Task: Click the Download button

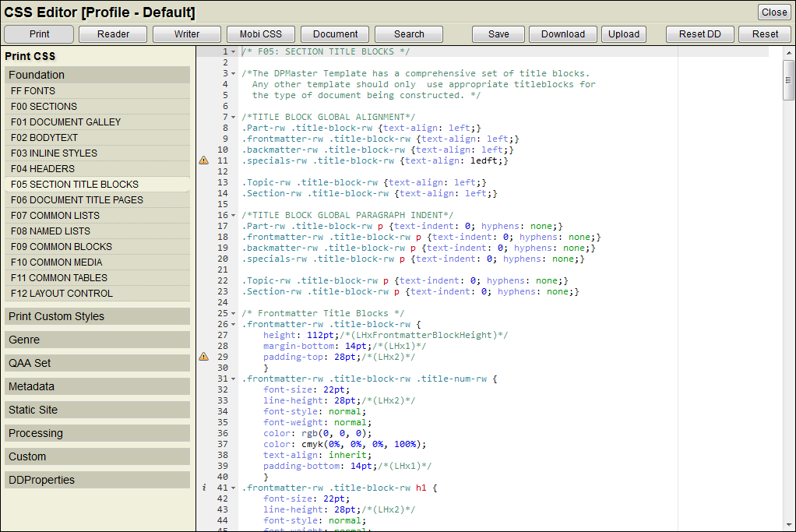Action: [x=563, y=34]
